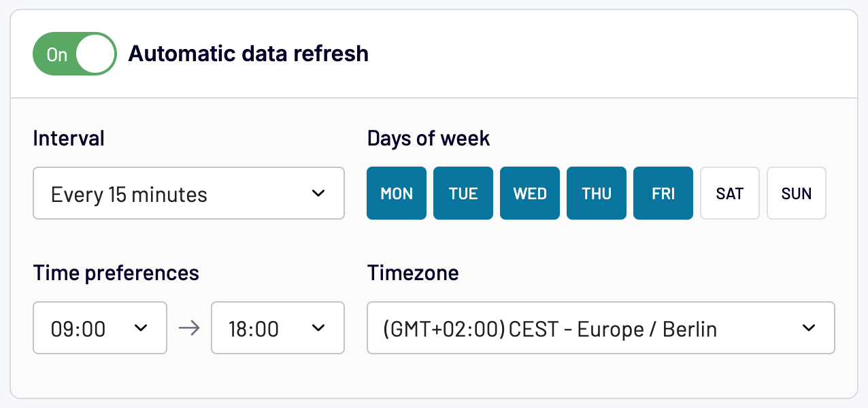Screen dimensions: 868x408
Task: Click the Automatic data refresh heading
Action: coord(248,54)
